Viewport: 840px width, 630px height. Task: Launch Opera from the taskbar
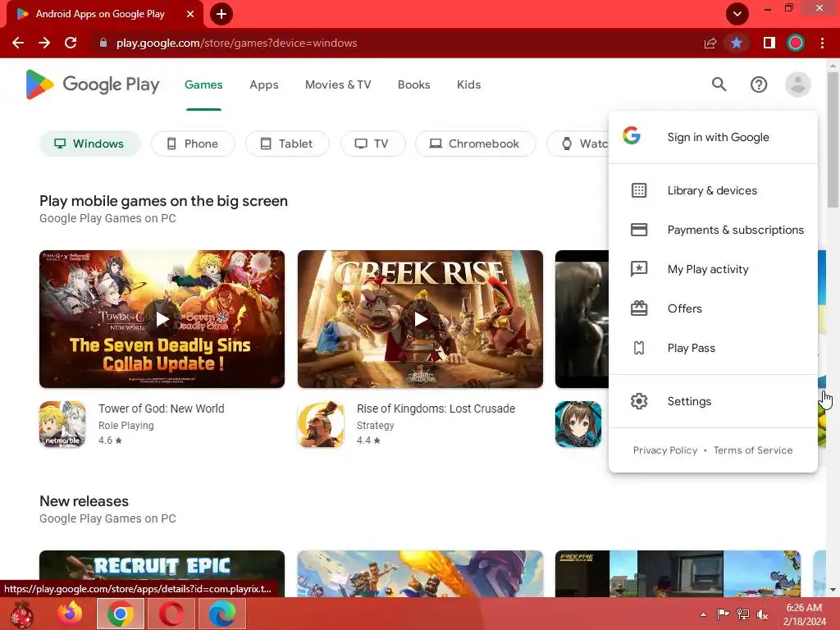(171, 614)
